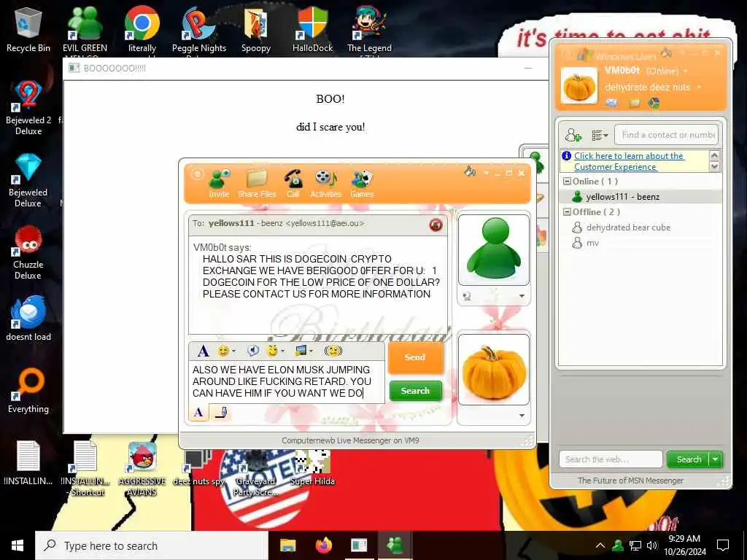Click the folder icon under personal message
Viewport: 747px width, 560px height.
point(635,103)
